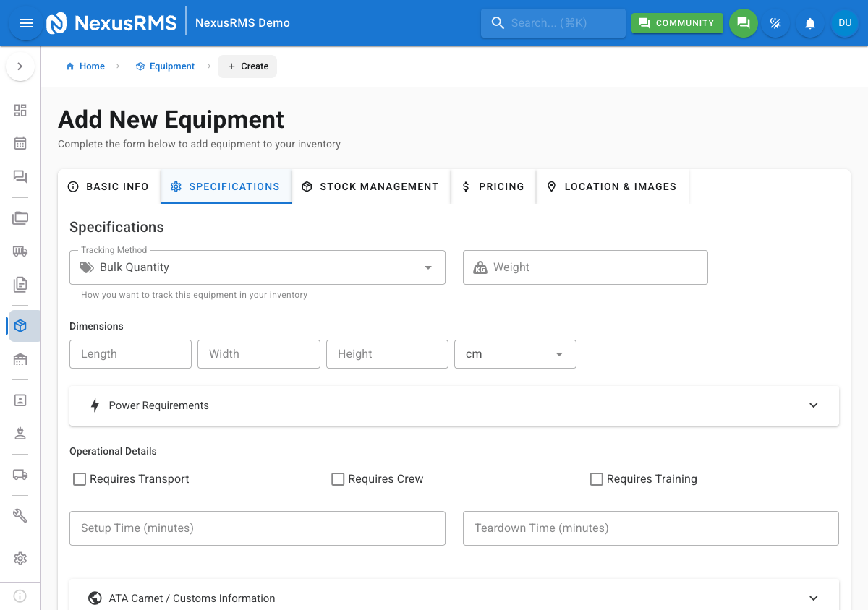The image size is (868, 610).
Task: Open the green chat bubble in the top bar
Action: [x=744, y=22]
